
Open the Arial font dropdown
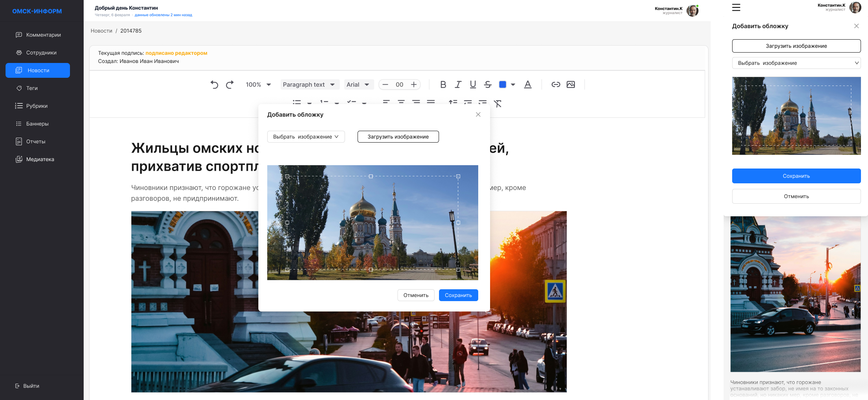tap(358, 84)
